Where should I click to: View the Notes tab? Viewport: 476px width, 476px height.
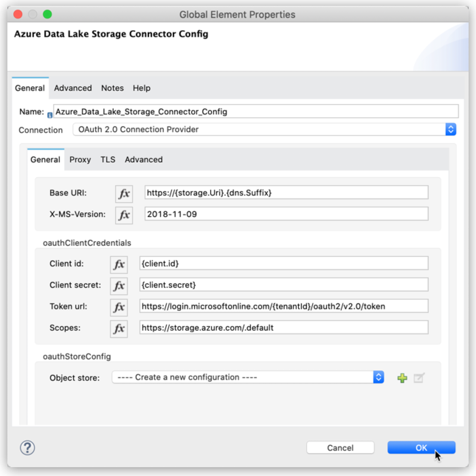pyautogui.click(x=112, y=88)
